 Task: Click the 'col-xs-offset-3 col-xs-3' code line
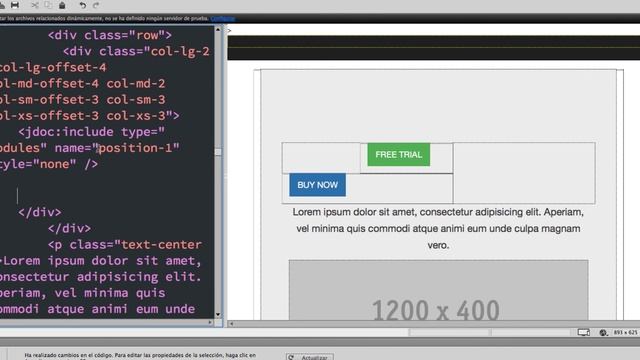[89, 116]
